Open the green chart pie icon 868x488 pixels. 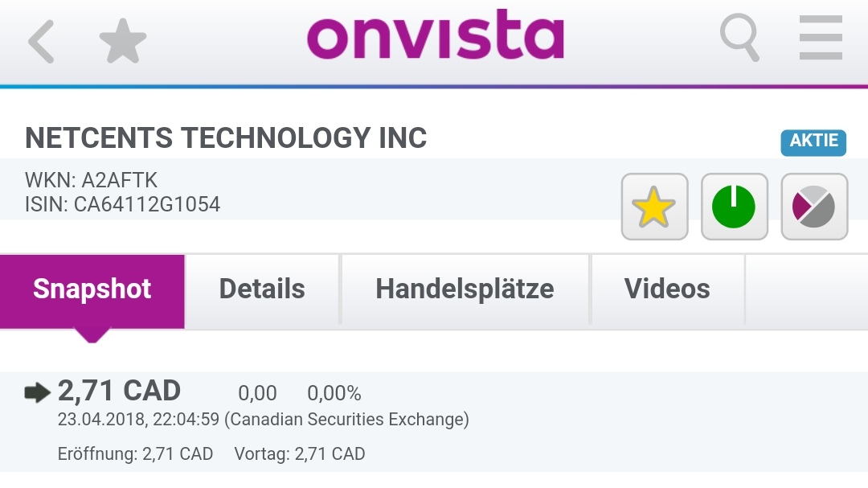pos(734,207)
